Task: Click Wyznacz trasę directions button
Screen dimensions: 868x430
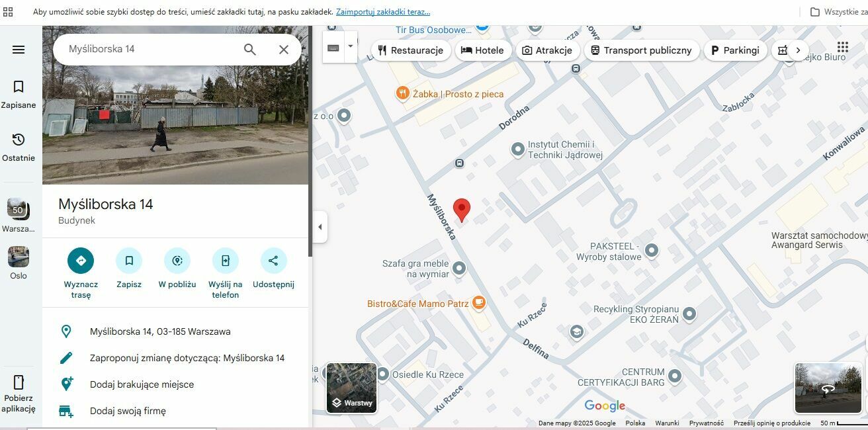Action: coord(81,261)
